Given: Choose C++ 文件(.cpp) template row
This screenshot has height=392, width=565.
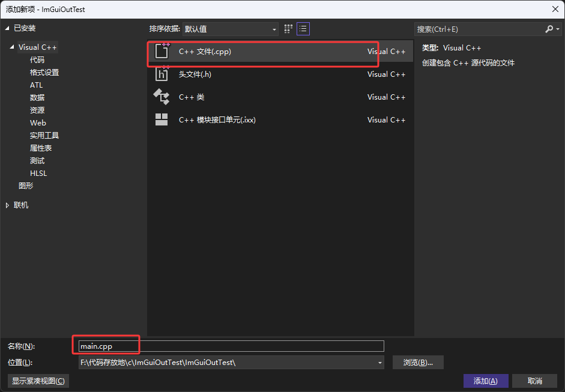Looking at the screenshot, I should point(280,51).
